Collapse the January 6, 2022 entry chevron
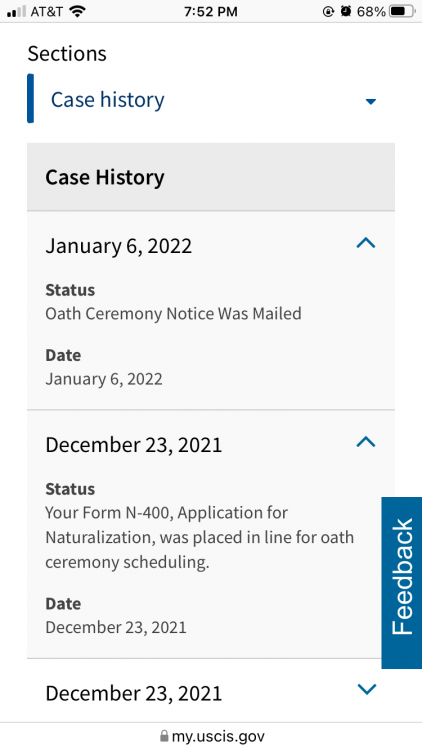422x750 pixels. (366, 244)
